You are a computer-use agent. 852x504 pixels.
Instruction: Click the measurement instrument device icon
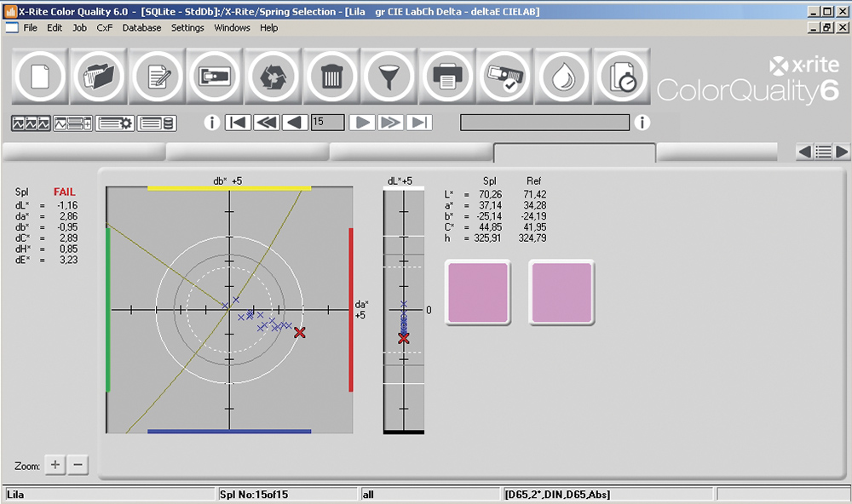point(215,77)
